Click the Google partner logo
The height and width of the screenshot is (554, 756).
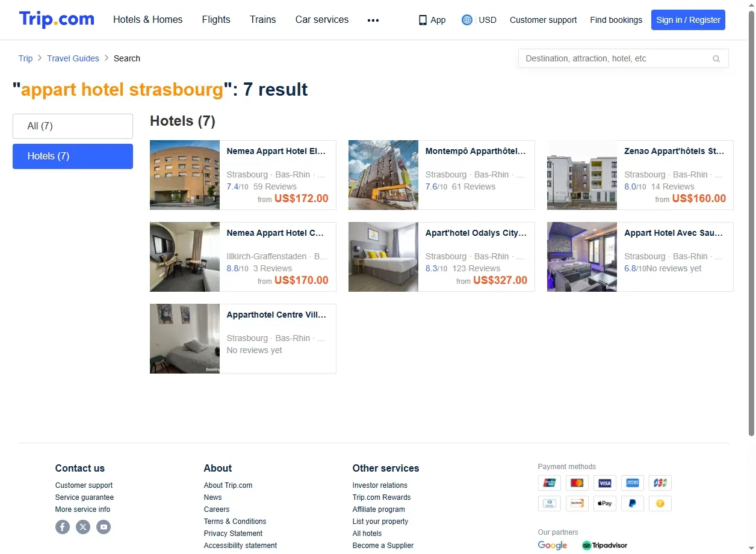pyautogui.click(x=553, y=546)
